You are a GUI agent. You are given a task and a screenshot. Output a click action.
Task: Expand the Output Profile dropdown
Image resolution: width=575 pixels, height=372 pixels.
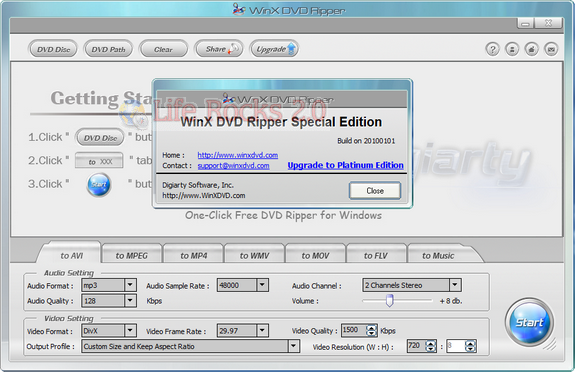point(293,346)
